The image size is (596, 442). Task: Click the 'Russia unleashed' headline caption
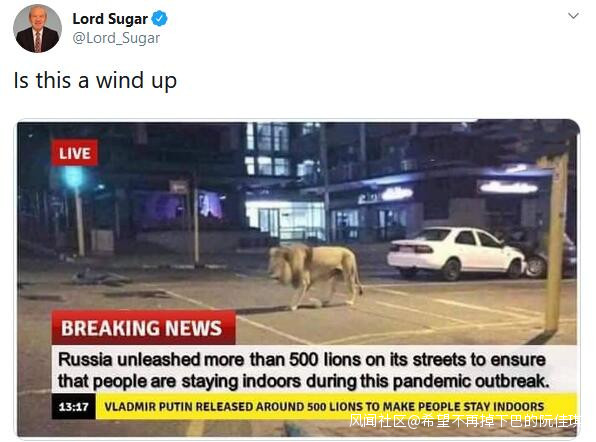coord(303,370)
